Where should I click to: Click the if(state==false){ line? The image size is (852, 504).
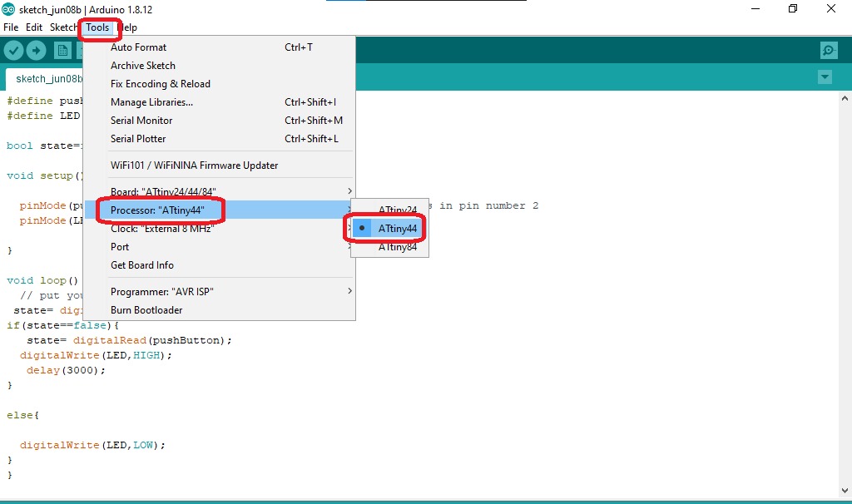[x=62, y=325]
